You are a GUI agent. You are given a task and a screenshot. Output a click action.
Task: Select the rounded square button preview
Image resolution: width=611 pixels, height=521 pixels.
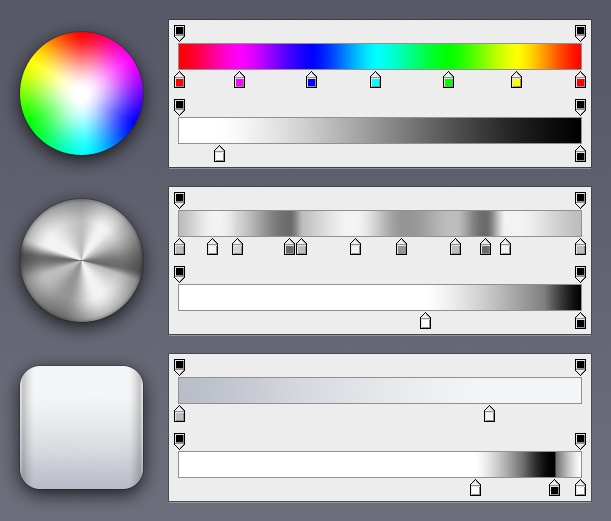(x=81, y=427)
